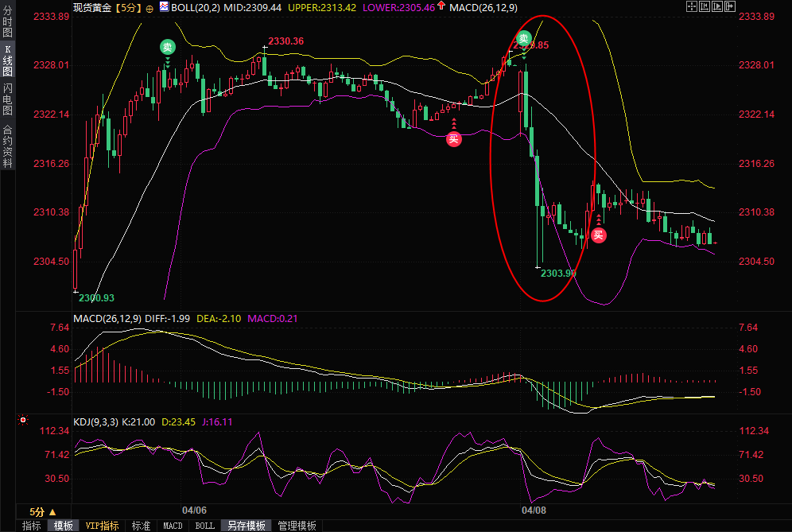The image size is (792, 532).
Task: Click the BOLL indicator chart icon
Action: (x=164, y=7)
